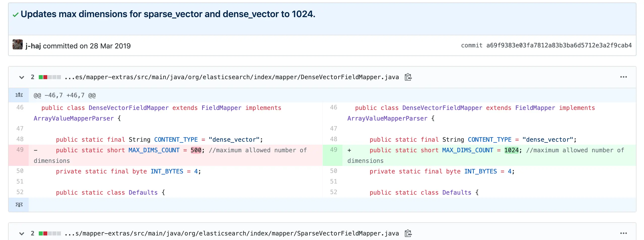This screenshot has width=644, height=240.
Task: Select INT_BYTES on the right side
Action: 481,171
